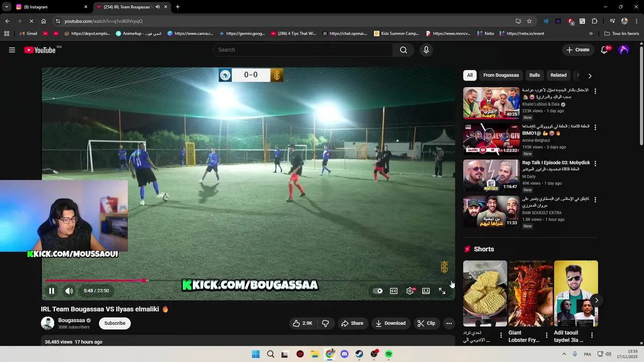
Task: Create a Clip of the video
Action: point(426,323)
